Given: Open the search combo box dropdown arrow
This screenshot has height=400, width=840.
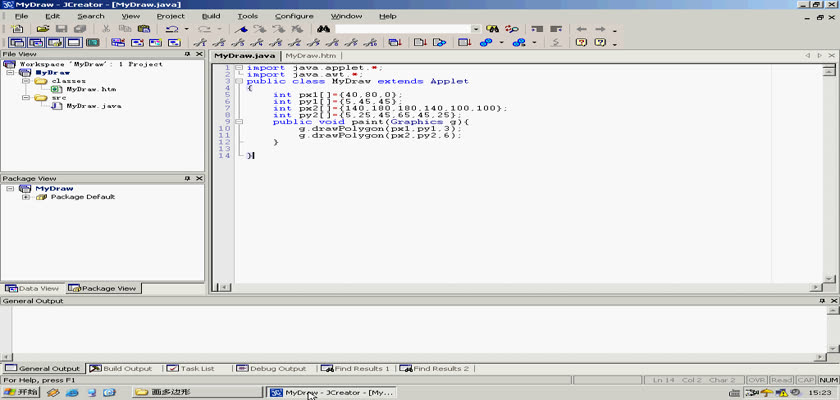Looking at the screenshot, I should (x=476, y=29).
